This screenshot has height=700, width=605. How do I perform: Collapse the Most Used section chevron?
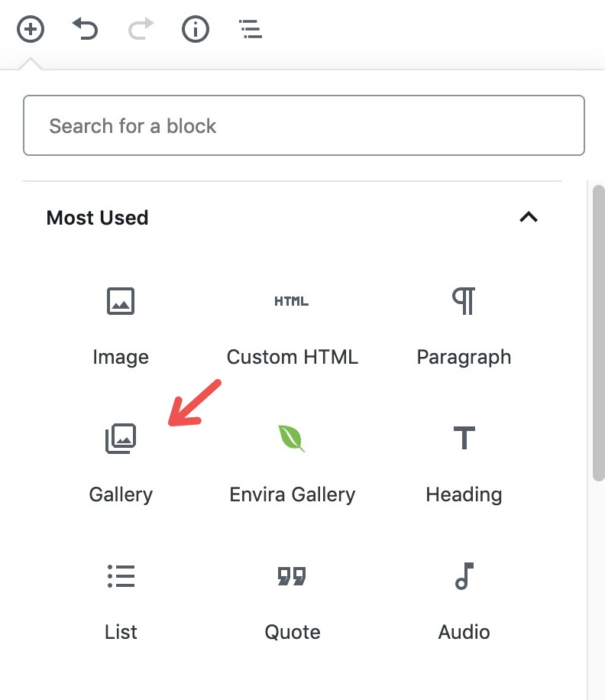coord(529,217)
